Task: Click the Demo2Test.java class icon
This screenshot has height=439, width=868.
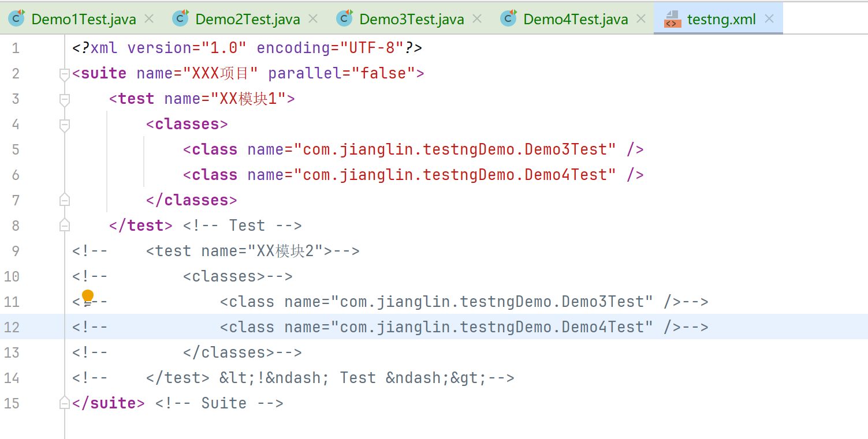Action: [181, 18]
